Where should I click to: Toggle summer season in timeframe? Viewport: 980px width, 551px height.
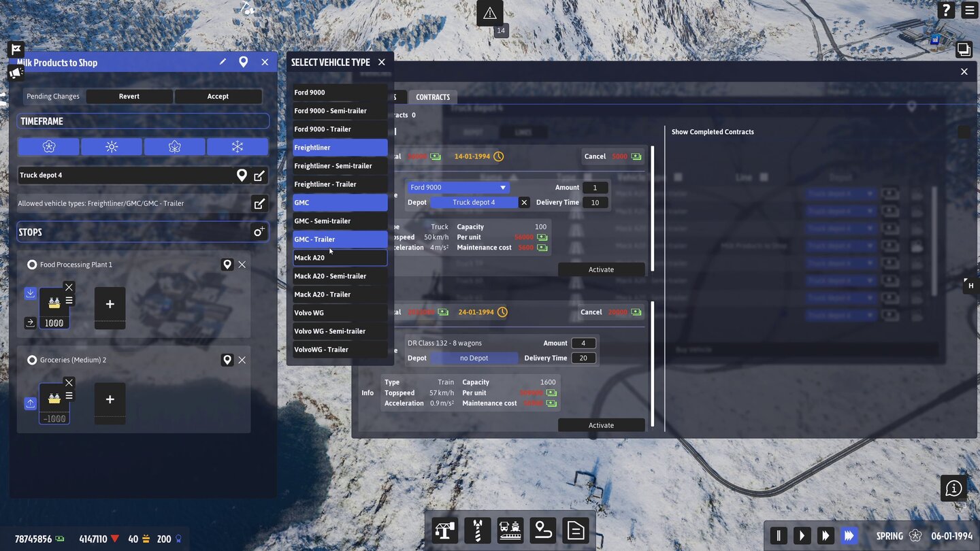tap(112, 146)
